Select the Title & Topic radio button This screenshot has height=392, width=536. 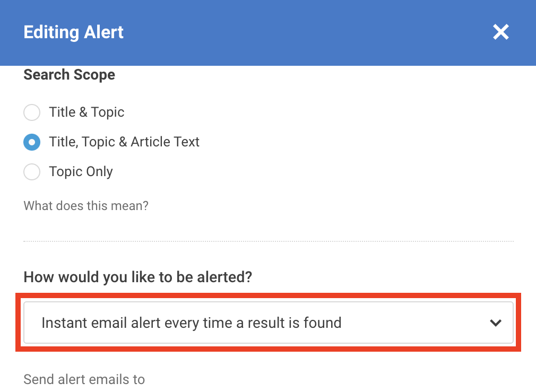coord(32,112)
